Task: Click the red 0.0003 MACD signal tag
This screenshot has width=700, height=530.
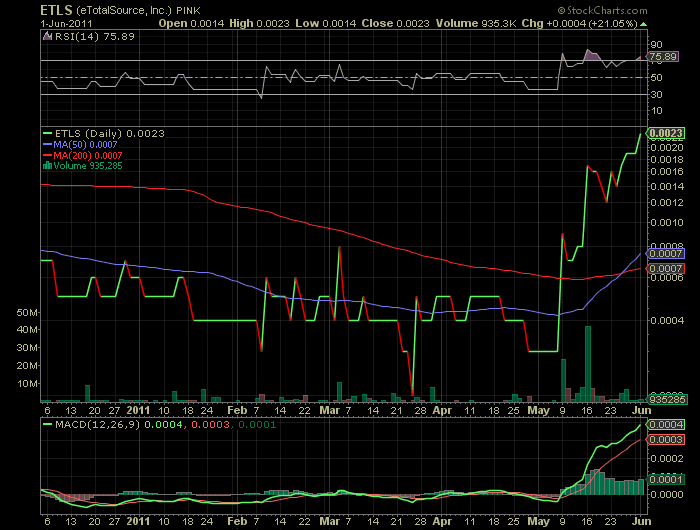Action: [665, 440]
